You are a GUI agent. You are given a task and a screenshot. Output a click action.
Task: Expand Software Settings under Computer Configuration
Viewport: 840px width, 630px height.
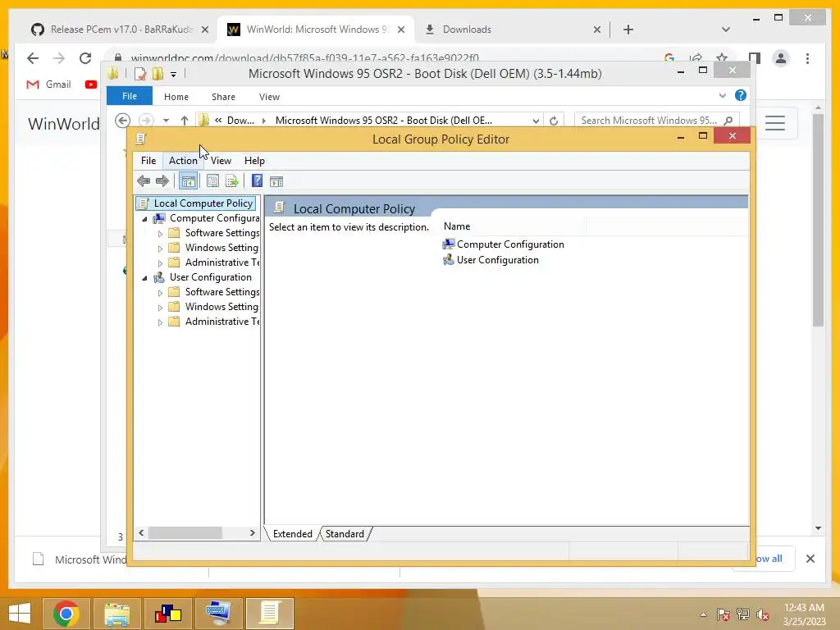(160, 234)
